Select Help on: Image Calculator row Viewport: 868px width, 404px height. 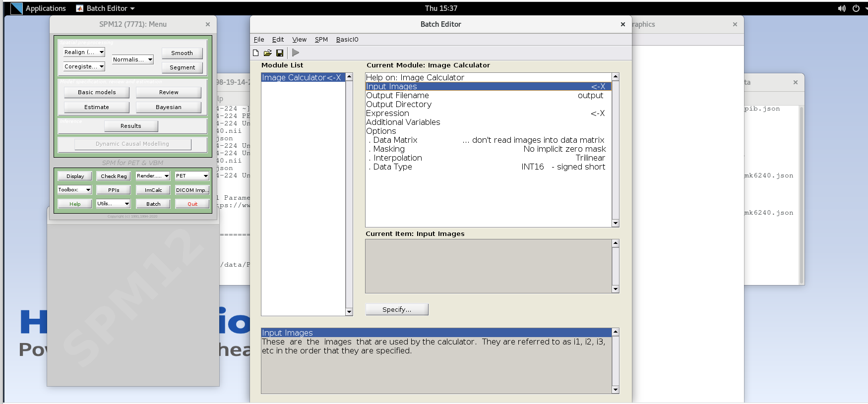pos(489,78)
